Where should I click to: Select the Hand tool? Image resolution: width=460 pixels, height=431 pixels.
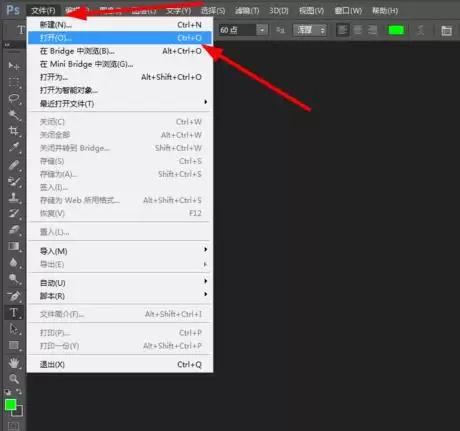14,363
